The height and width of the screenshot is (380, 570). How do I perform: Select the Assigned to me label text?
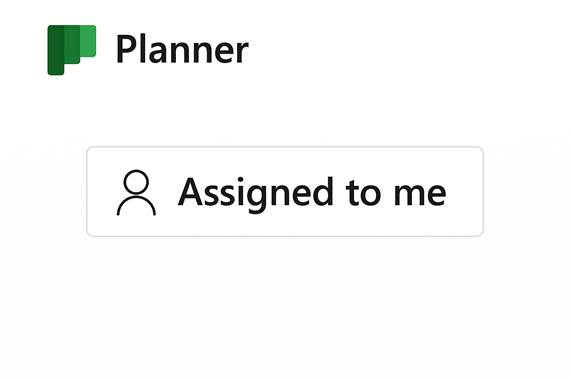[312, 193]
